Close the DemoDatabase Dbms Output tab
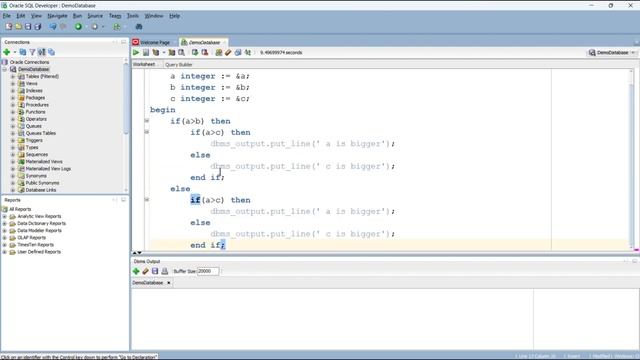The image size is (640, 360). 169,283
